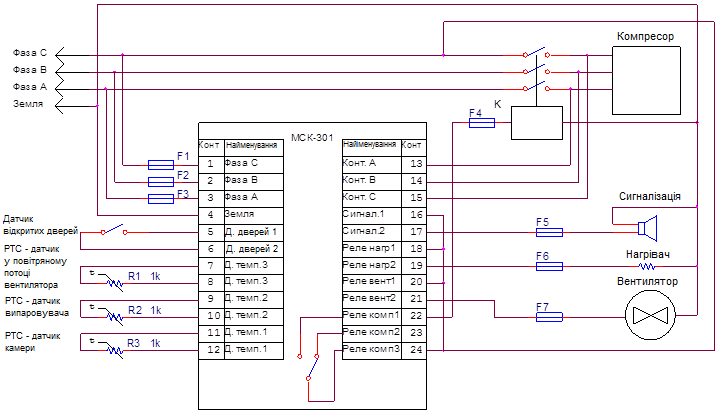Click the Фаза С input label

[x=29, y=52]
